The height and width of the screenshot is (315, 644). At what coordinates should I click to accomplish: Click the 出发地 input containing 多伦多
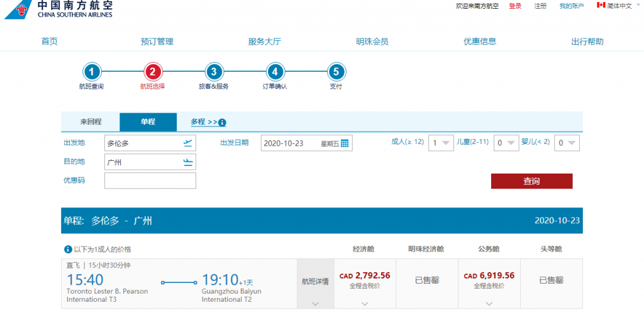[x=150, y=143]
